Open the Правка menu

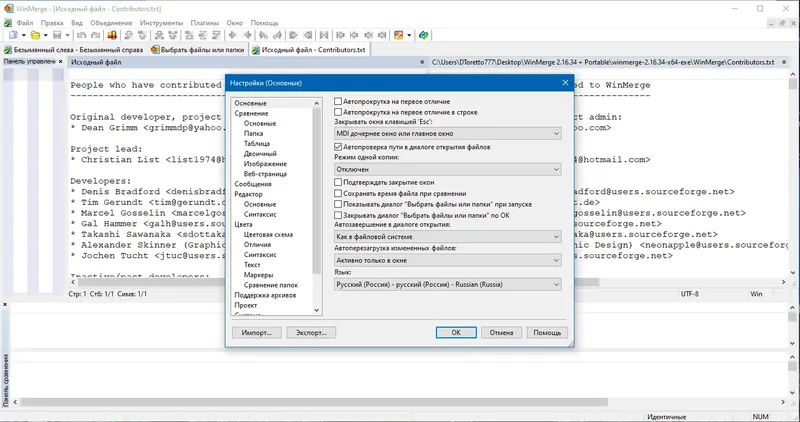pos(52,23)
